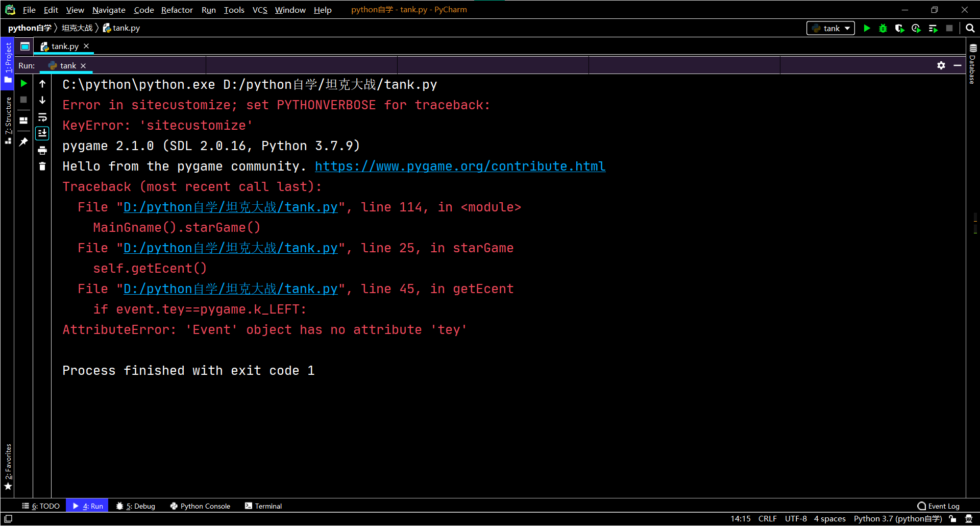Image resolution: width=980 pixels, height=526 pixels.
Task: Switch to the 4: Run bottom tab
Action: click(87, 506)
